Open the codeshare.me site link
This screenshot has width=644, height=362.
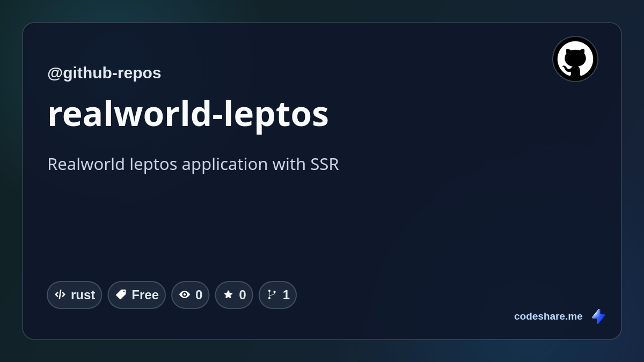click(x=548, y=316)
